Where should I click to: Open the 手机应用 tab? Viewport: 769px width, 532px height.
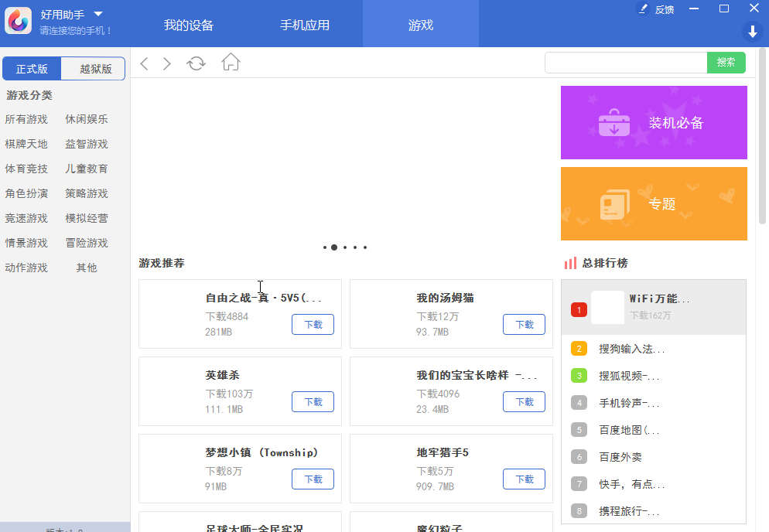305,25
